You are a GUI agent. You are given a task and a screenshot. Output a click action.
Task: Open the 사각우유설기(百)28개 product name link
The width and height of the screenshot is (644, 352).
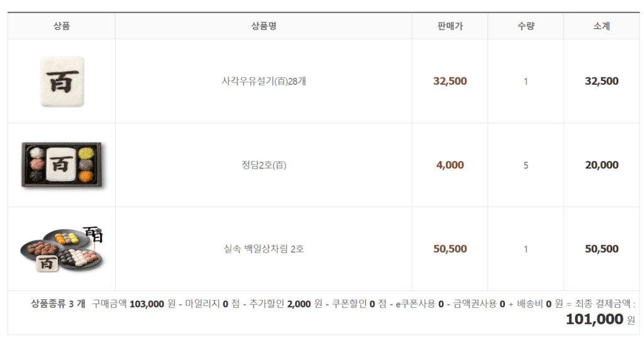click(264, 82)
